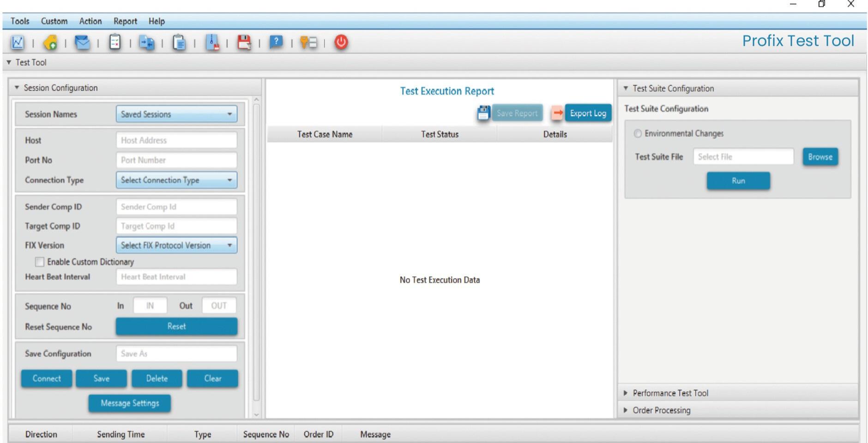The width and height of the screenshot is (868, 443).
Task: Click the Details column header
Action: pyautogui.click(x=555, y=134)
